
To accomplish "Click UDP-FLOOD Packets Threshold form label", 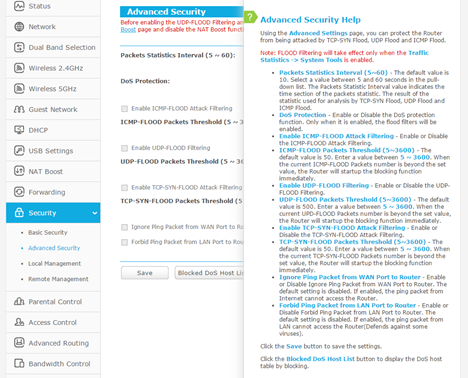I will 182,161.
